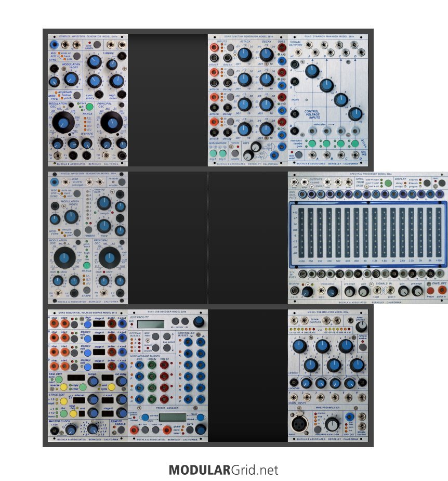Click the XLR mic input on 207e
The width and height of the screenshot is (448, 481).
299,425
